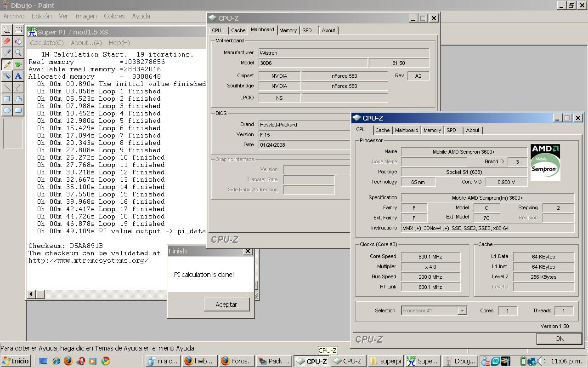Click the battery icon in system tray
Viewport: 588px width, 368px height.
pos(523,361)
